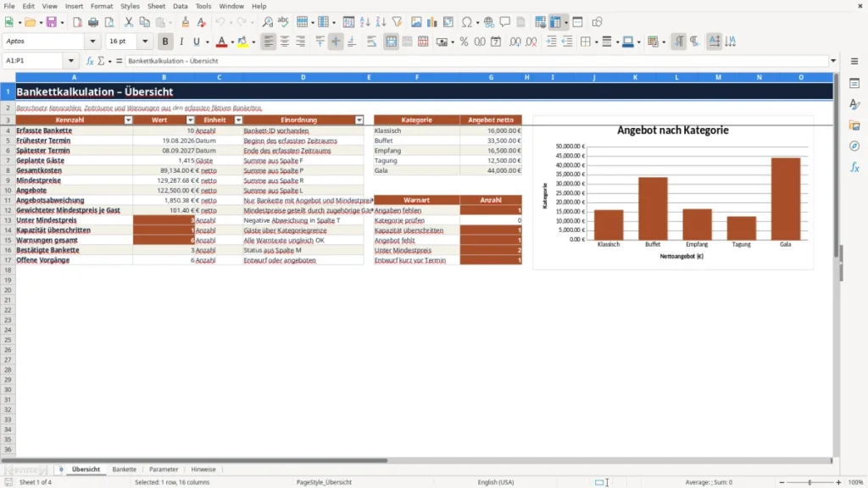Screen dimensions: 868x488
Task: Insert an image with the picture icon
Action: pyautogui.click(x=416, y=22)
